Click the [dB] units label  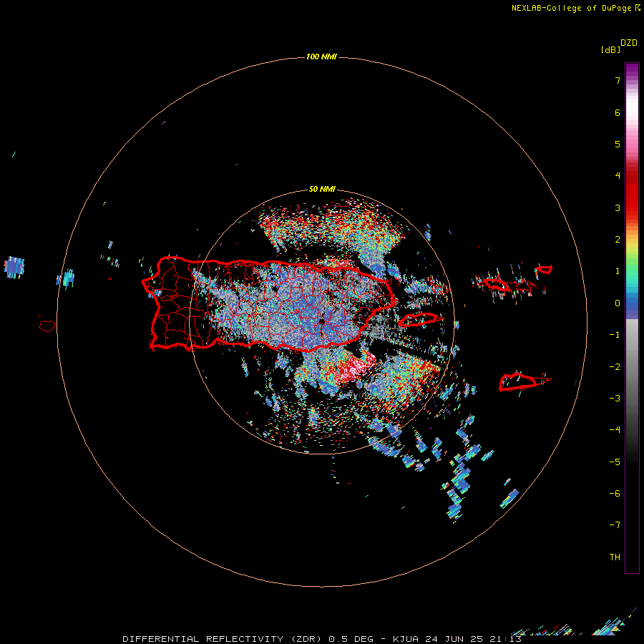click(x=610, y=50)
